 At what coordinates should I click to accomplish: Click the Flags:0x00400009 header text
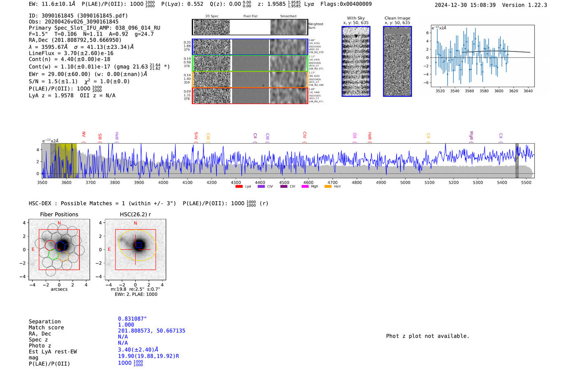tap(346, 4)
